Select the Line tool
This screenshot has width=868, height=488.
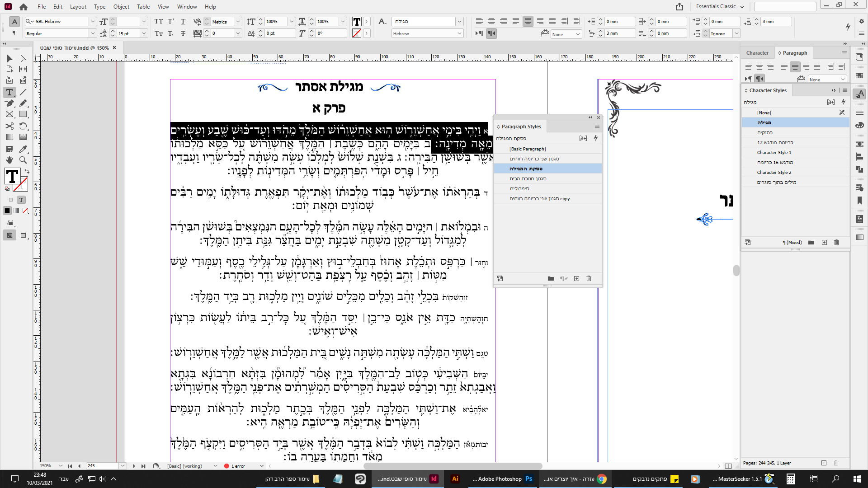click(23, 92)
